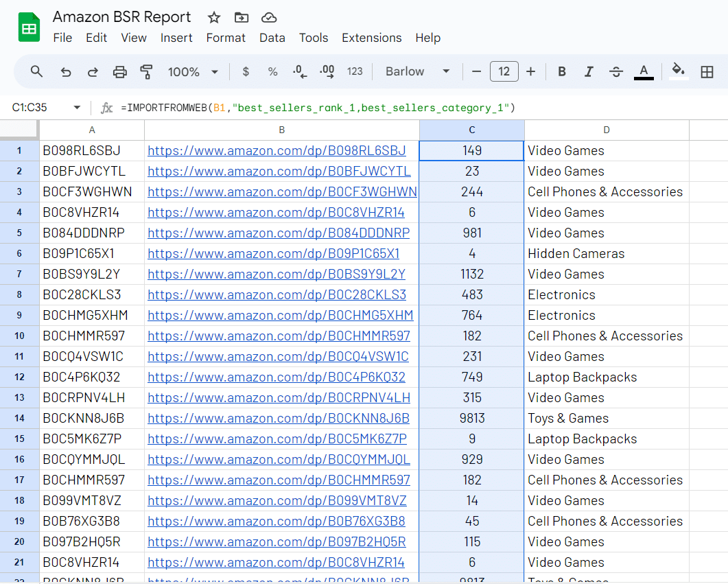Toggle bold formatting

click(562, 71)
